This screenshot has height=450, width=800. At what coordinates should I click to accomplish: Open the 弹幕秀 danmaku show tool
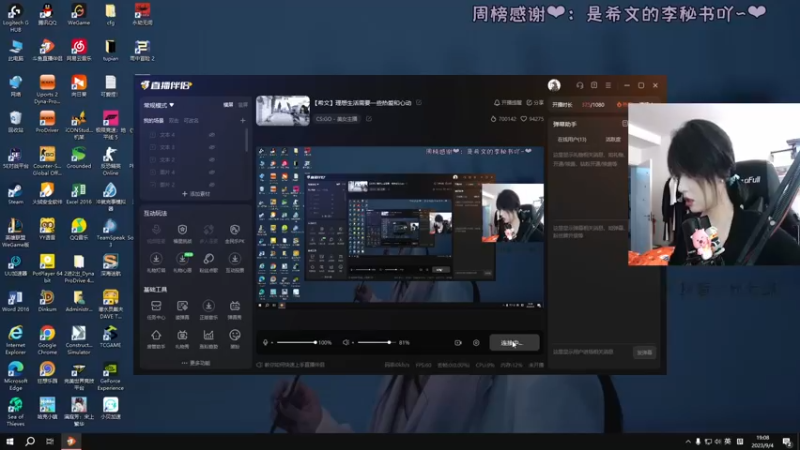pos(235,309)
